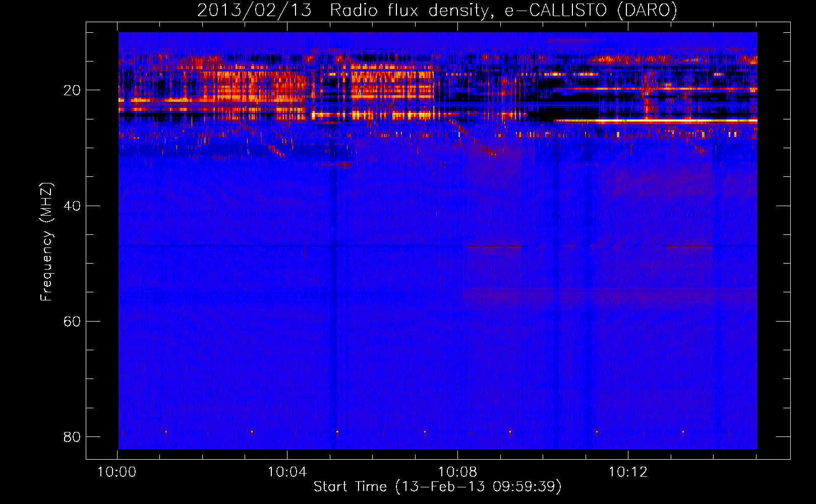Click the x-axis tick label '10:00'

pos(117,472)
